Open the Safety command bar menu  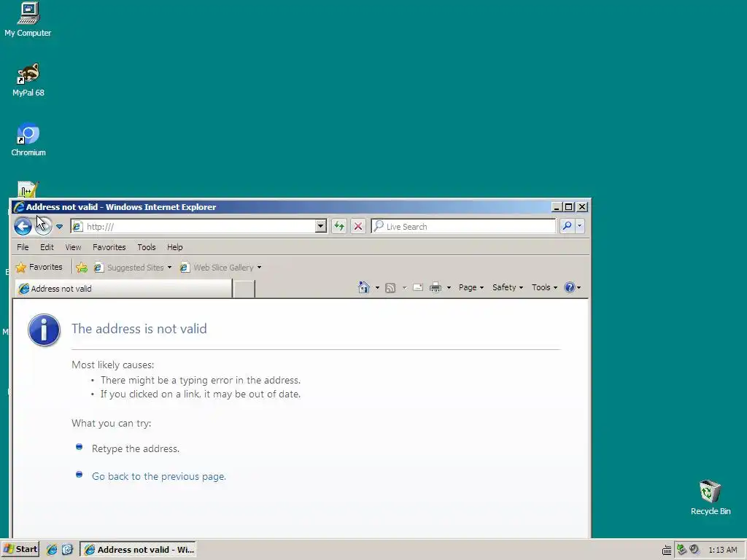(508, 287)
